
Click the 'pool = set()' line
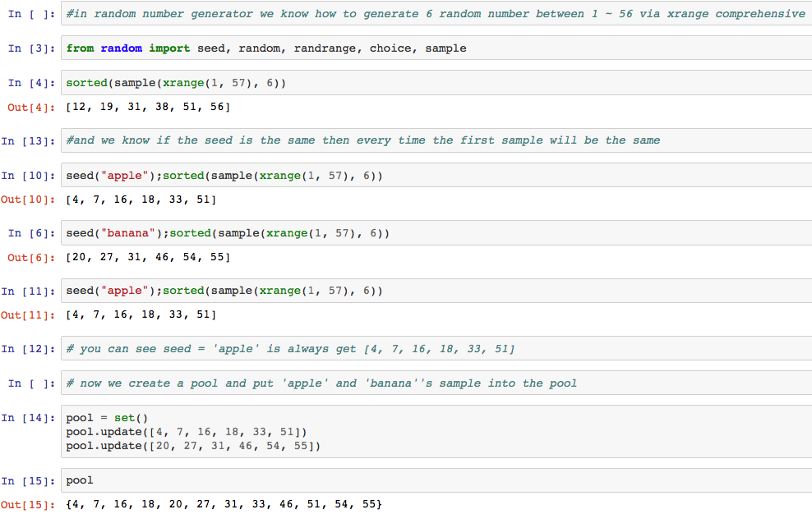pos(106,418)
